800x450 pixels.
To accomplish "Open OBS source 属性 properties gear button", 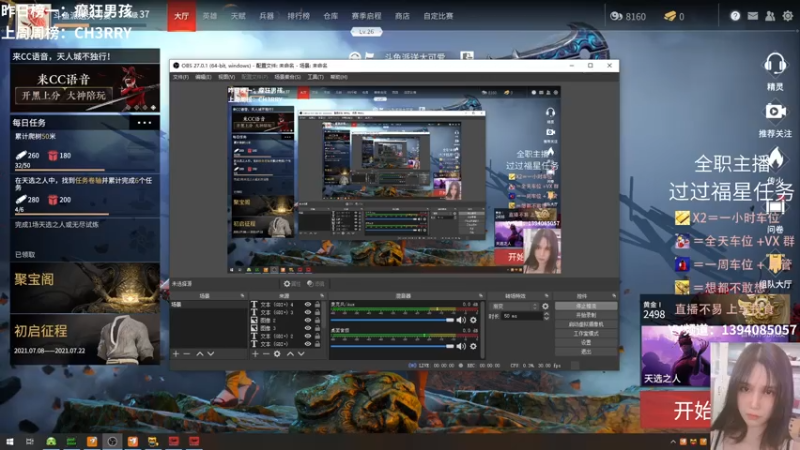I will point(292,284).
